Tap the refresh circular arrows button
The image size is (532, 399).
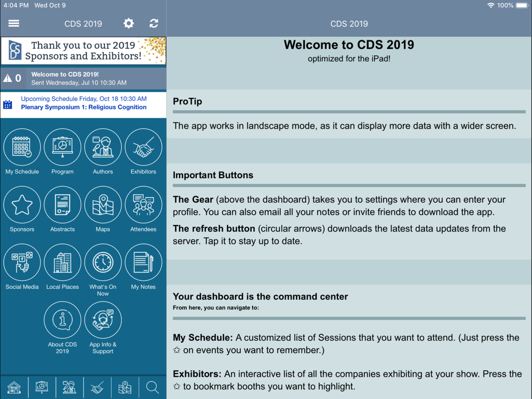coord(154,23)
